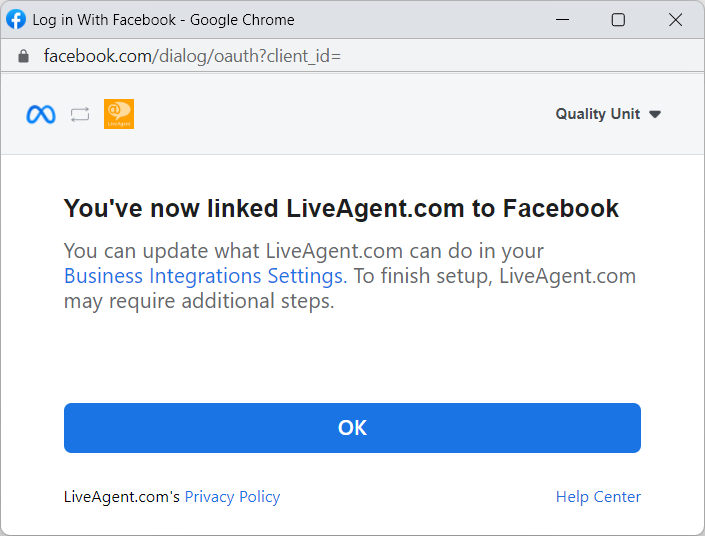Click the padlock icon in address bar

pos(24,56)
